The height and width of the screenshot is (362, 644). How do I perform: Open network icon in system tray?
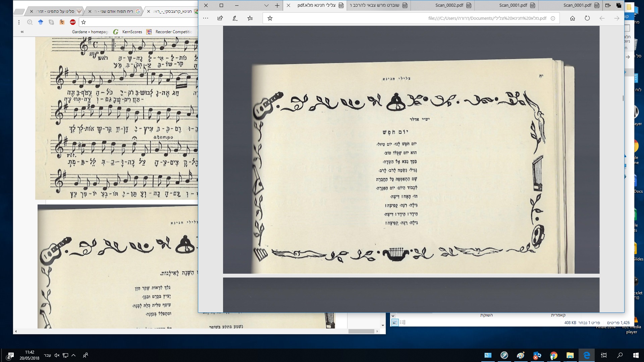point(65,355)
